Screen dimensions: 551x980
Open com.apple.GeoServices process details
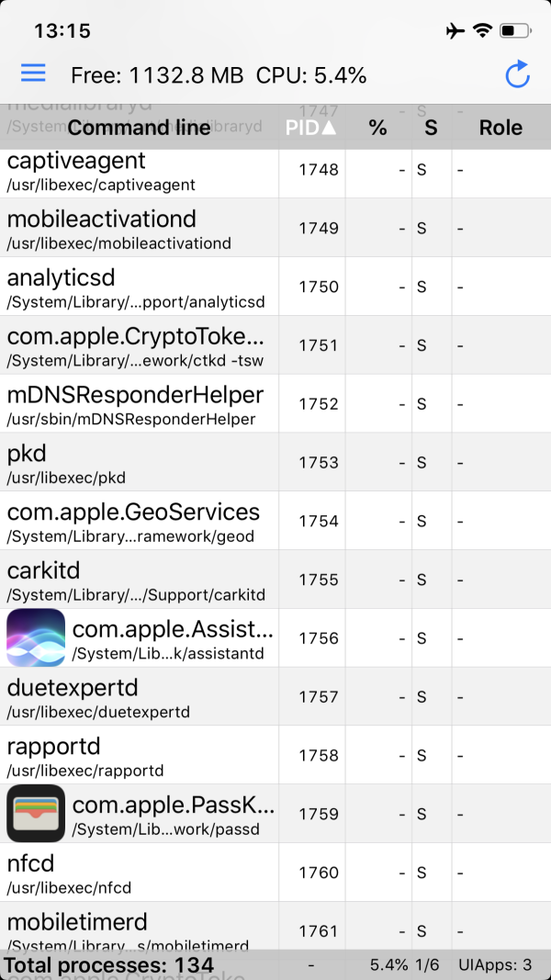tap(138, 522)
